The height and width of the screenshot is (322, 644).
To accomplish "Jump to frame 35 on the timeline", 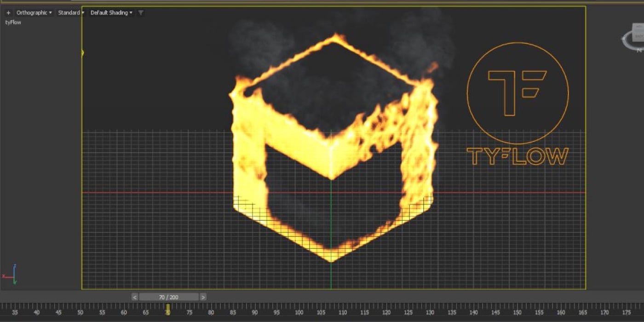I will (x=15, y=313).
